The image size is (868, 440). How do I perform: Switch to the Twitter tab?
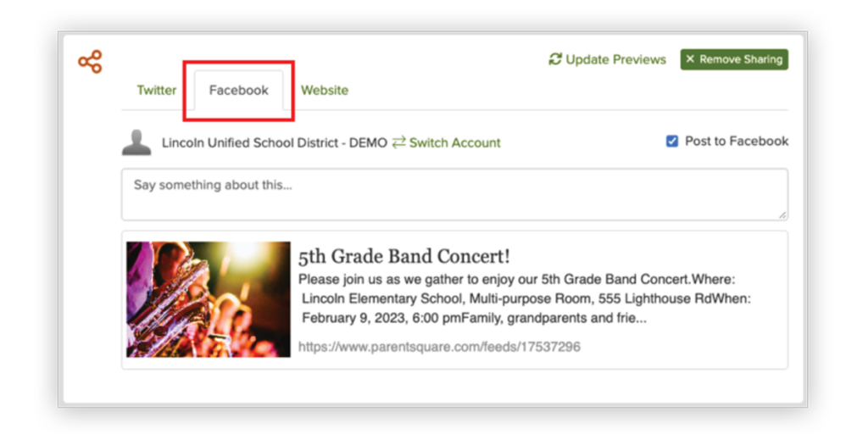157,90
